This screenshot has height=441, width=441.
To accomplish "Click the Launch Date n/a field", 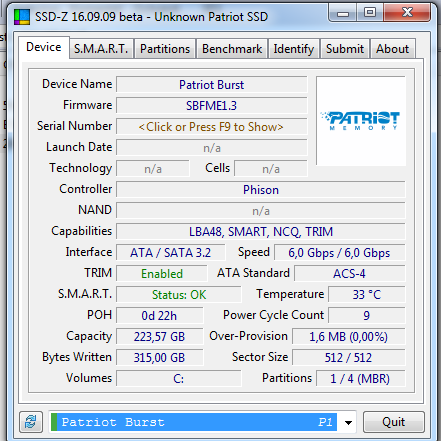I will coord(211,148).
